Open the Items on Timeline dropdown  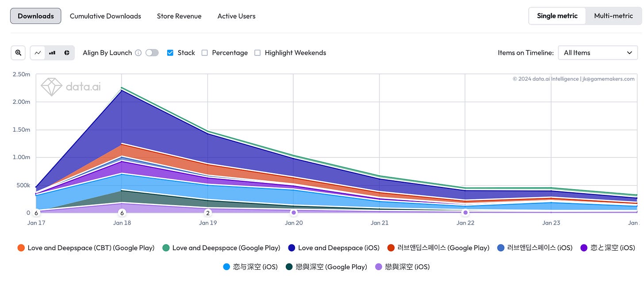pyautogui.click(x=598, y=53)
